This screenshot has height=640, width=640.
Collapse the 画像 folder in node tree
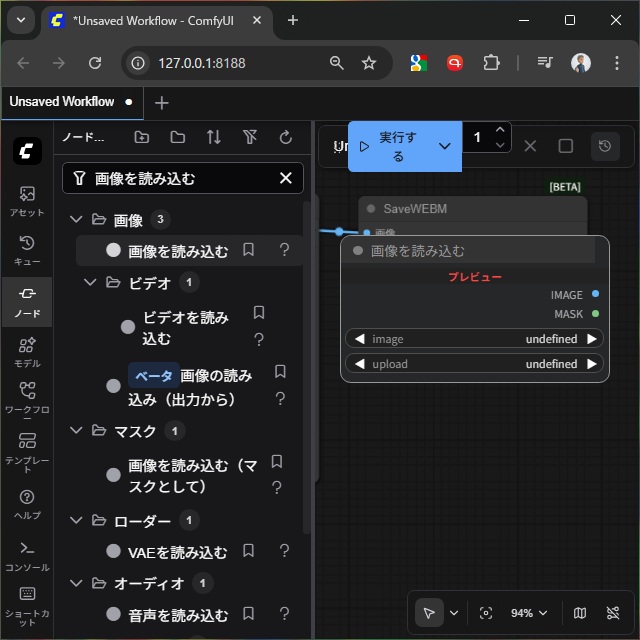coord(76,220)
